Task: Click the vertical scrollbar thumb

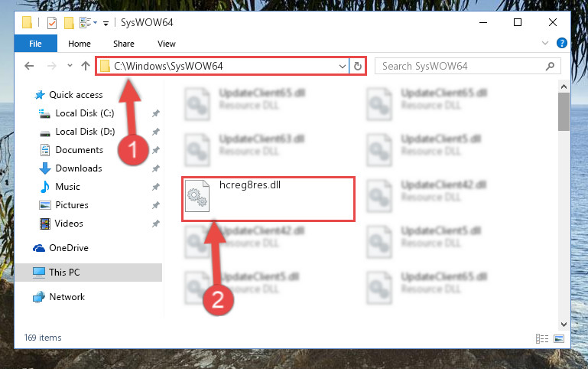Action: pos(564,112)
